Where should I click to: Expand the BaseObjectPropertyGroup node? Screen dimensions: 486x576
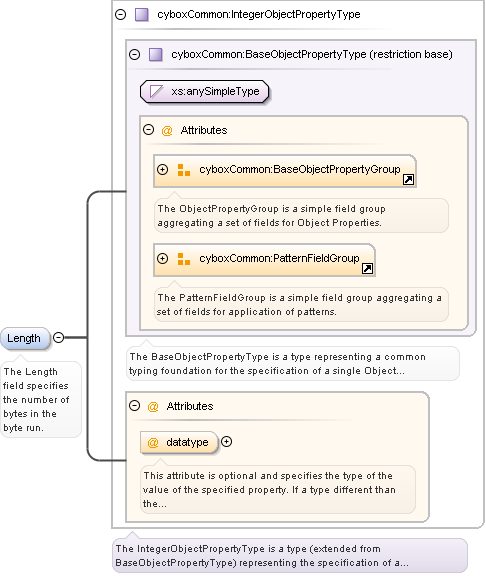coord(162,169)
